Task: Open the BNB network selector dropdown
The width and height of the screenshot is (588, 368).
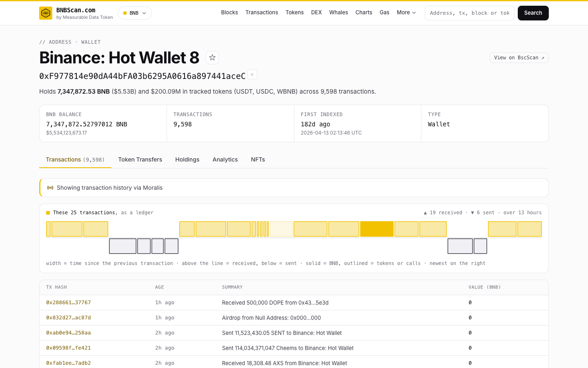Action: pos(135,13)
